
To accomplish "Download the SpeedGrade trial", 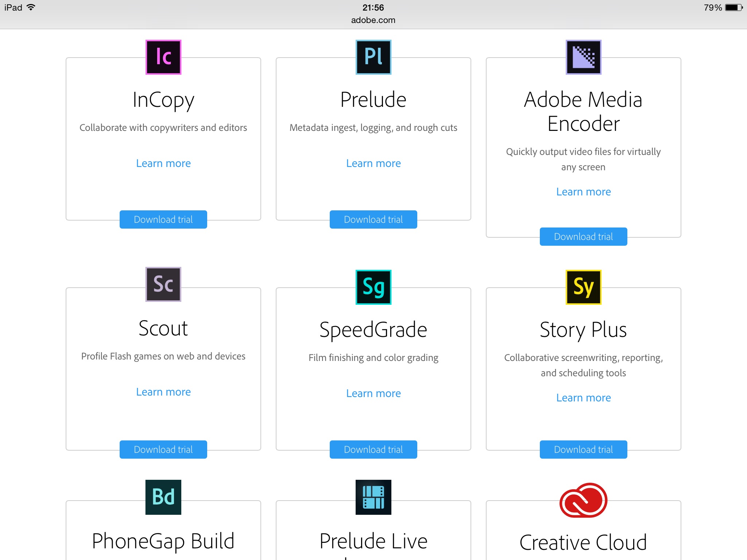I will 373,450.
